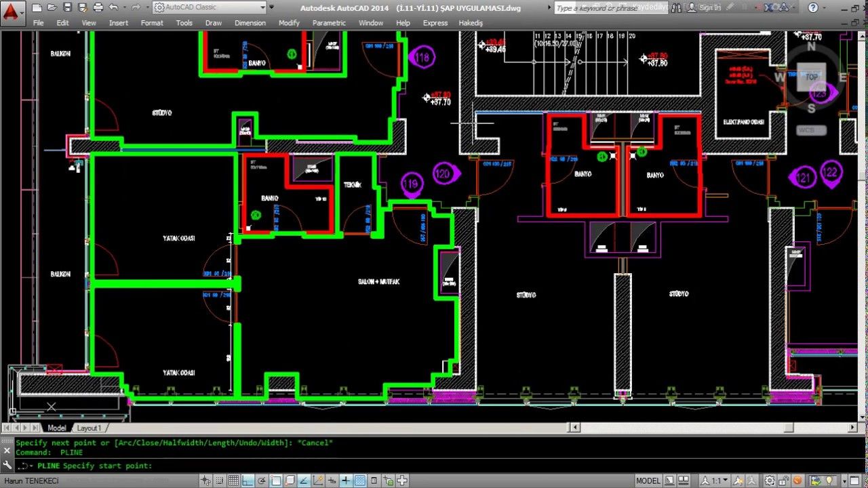Open the Draw menu
Screen dimensions: 868x488
click(214, 22)
